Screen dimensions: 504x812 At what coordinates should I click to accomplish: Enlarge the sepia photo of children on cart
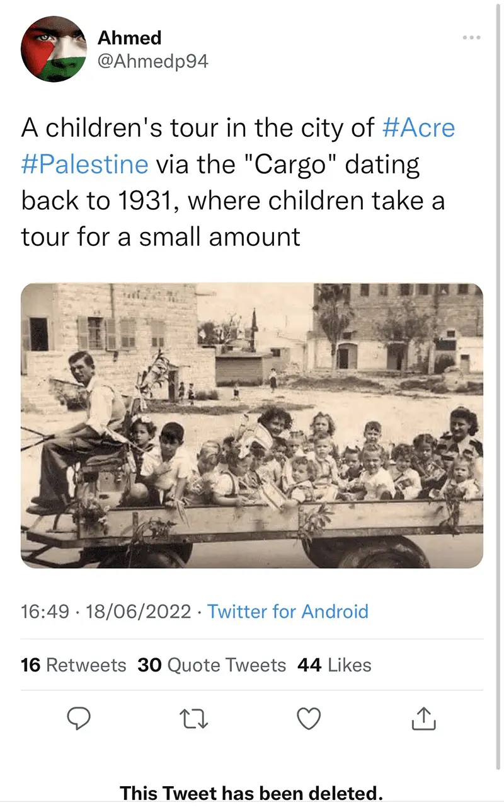click(252, 426)
